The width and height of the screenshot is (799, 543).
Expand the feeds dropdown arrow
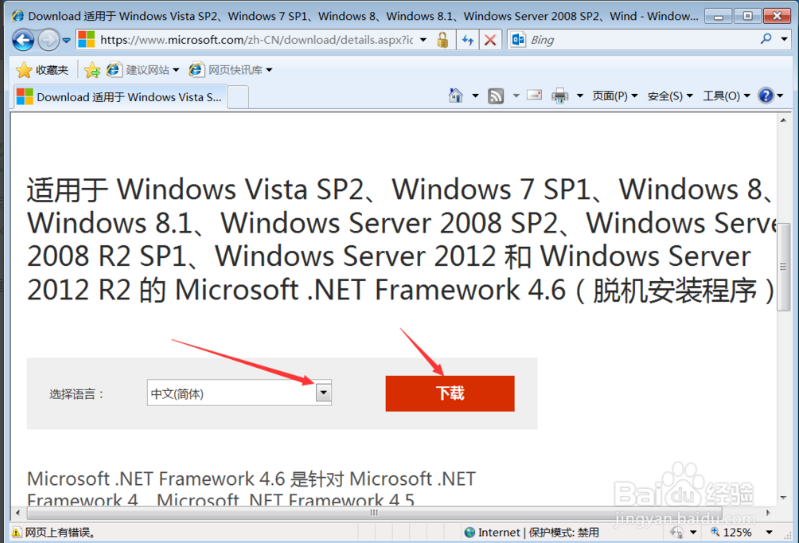(516, 95)
